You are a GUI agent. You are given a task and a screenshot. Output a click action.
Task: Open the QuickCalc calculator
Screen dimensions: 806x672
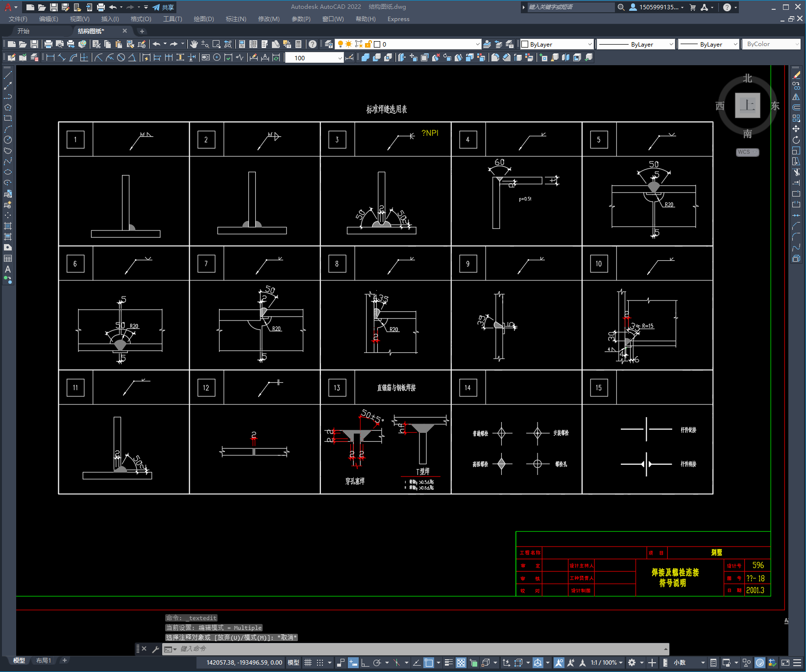(x=298, y=44)
